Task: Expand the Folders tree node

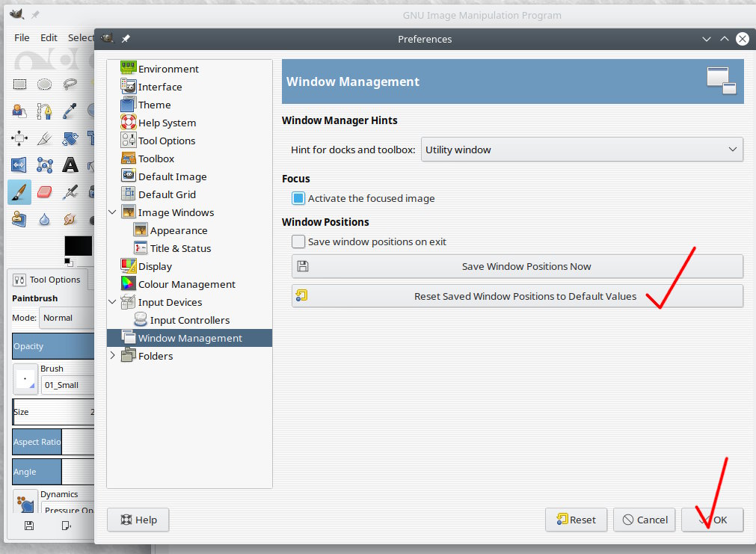Action: tap(112, 355)
